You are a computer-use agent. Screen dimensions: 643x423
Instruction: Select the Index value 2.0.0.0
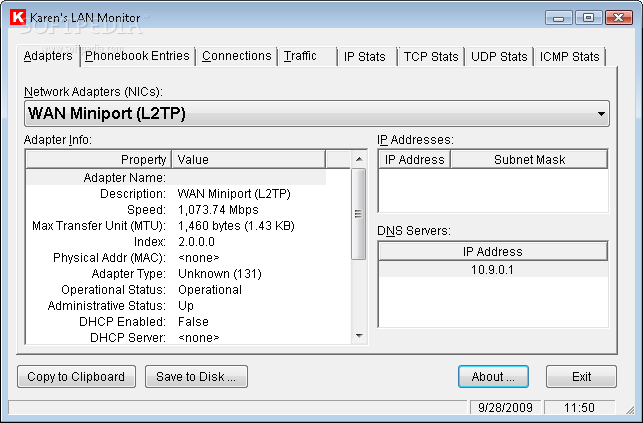[x=196, y=242]
